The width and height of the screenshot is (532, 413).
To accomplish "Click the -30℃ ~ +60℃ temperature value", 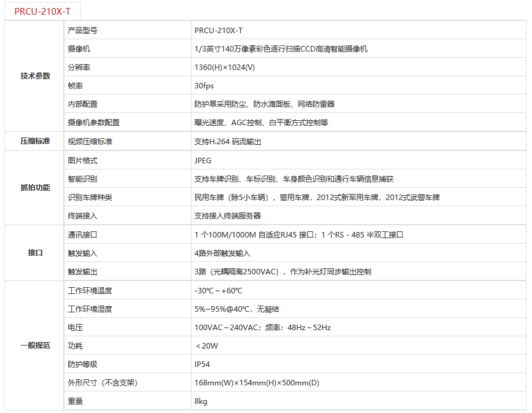I will coord(218,290).
